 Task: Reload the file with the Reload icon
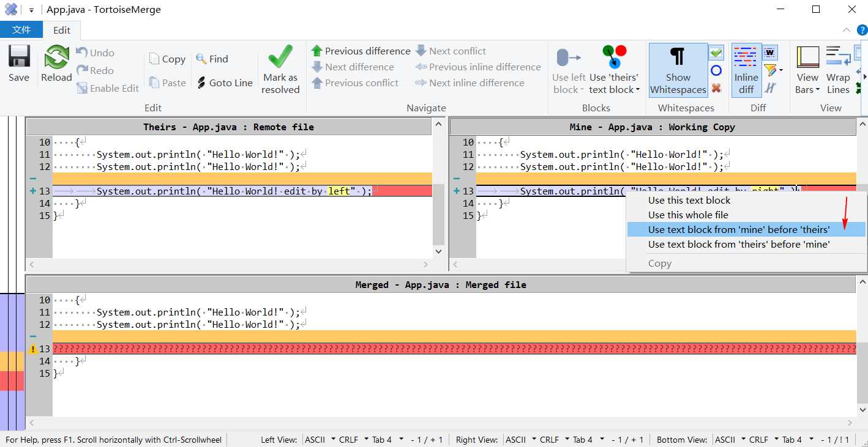[56, 57]
